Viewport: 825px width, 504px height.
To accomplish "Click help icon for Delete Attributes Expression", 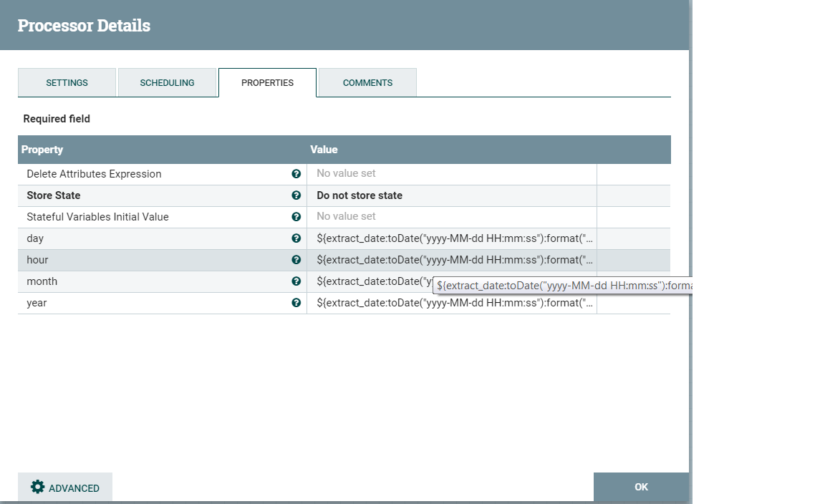I will (296, 174).
